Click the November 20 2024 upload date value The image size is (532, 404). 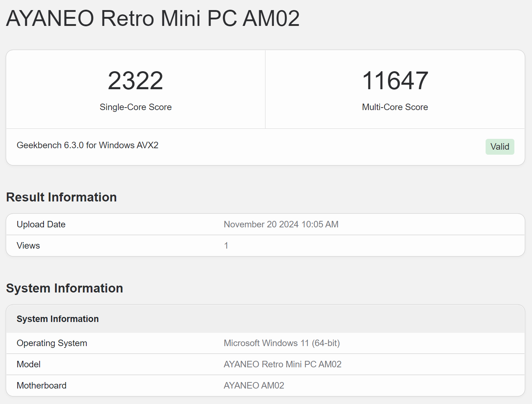coord(281,224)
